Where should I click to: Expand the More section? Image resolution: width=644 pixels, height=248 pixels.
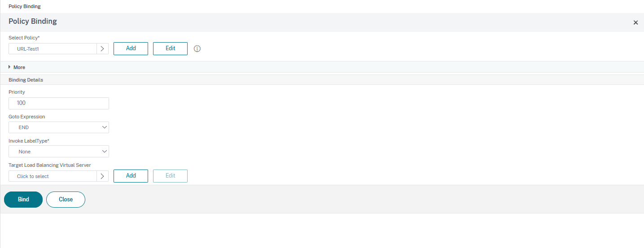point(17,67)
